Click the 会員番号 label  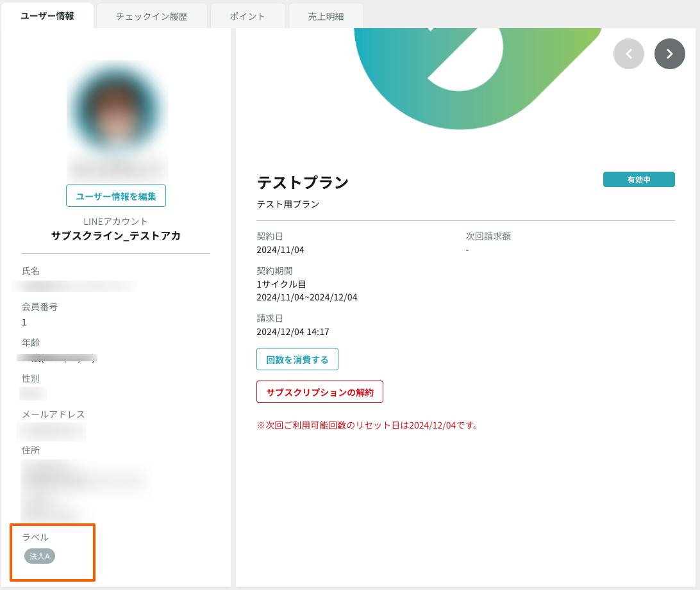point(40,307)
